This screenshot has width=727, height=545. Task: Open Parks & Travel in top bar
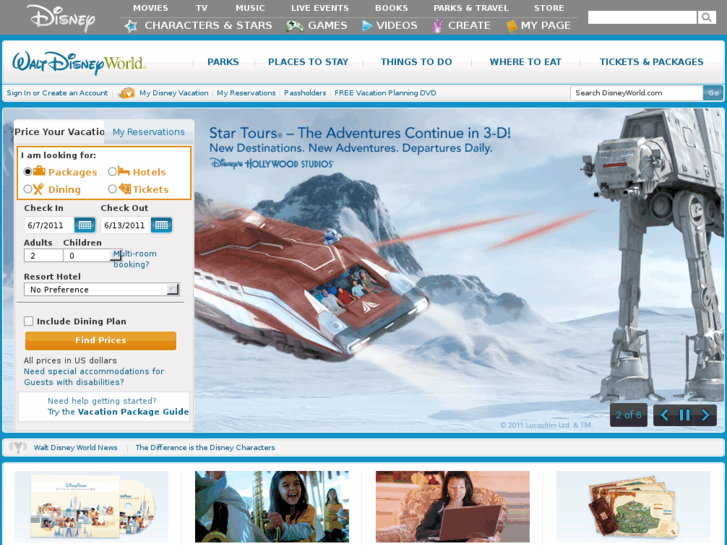(471, 8)
